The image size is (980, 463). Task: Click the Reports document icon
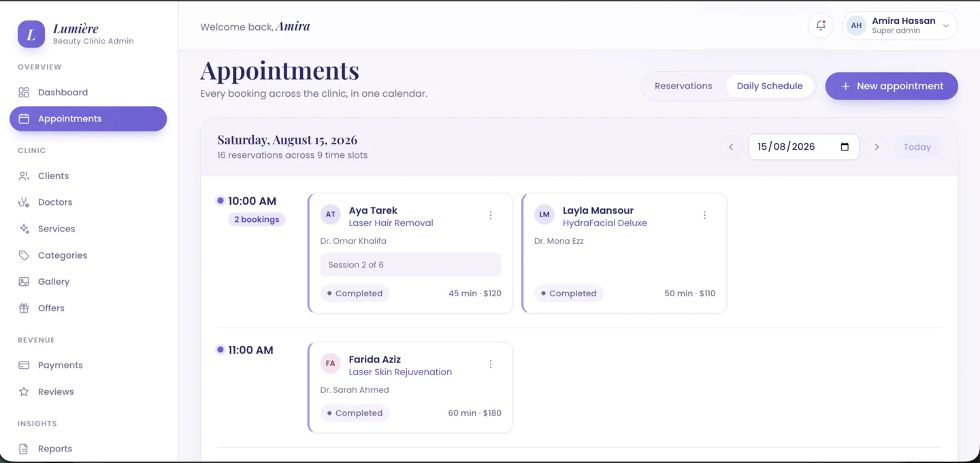click(24, 449)
